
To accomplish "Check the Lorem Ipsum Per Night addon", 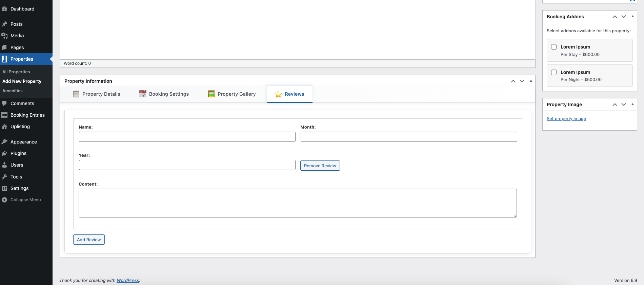I will pos(554,72).
